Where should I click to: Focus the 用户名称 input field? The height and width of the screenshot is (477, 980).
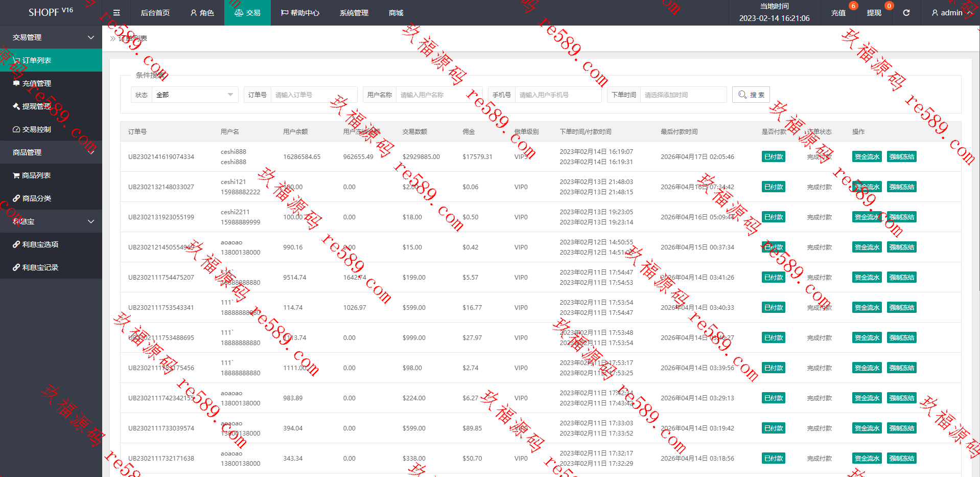coord(439,95)
